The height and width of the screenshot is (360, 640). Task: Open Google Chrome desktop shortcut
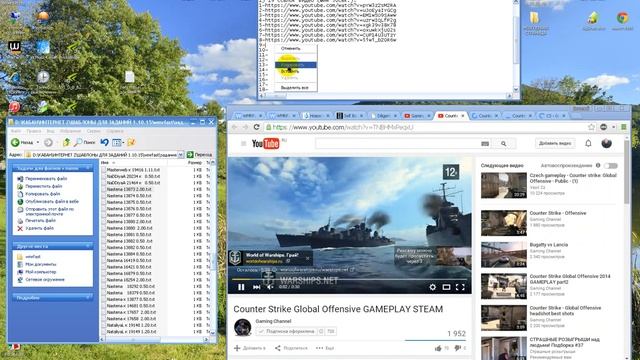[x=622, y=21]
